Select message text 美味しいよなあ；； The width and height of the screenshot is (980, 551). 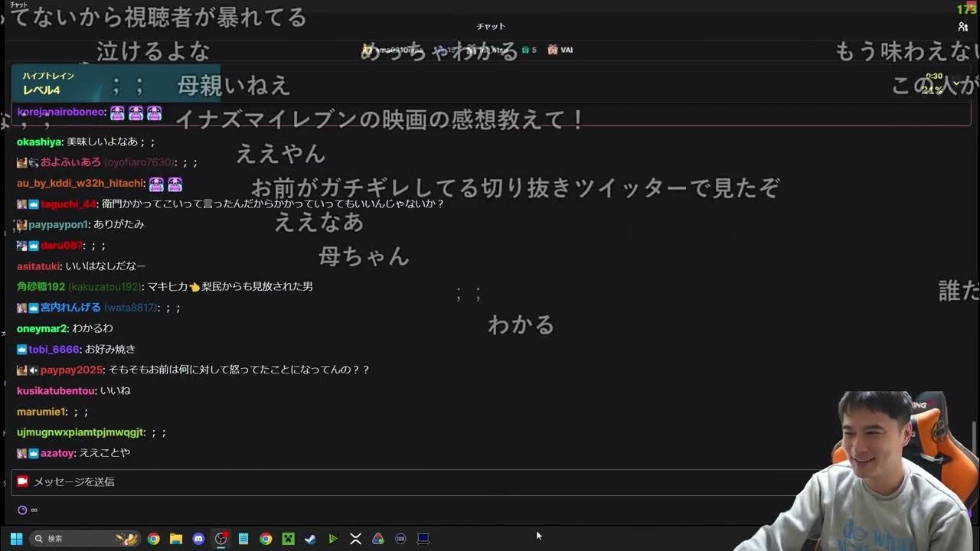[111, 142]
